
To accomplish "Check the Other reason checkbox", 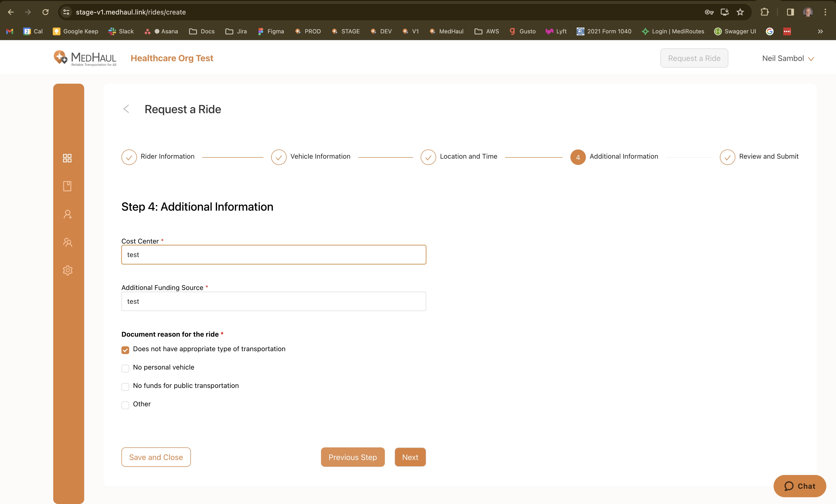I will pyautogui.click(x=125, y=405).
